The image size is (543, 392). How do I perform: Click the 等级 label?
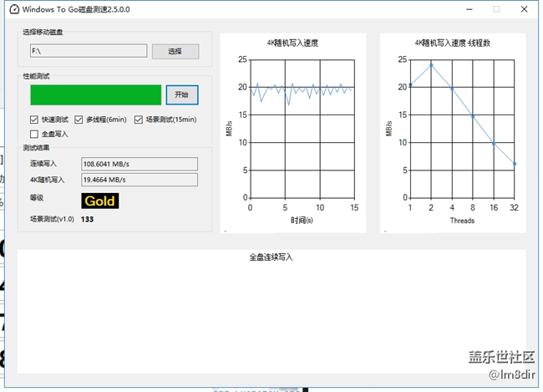point(37,198)
